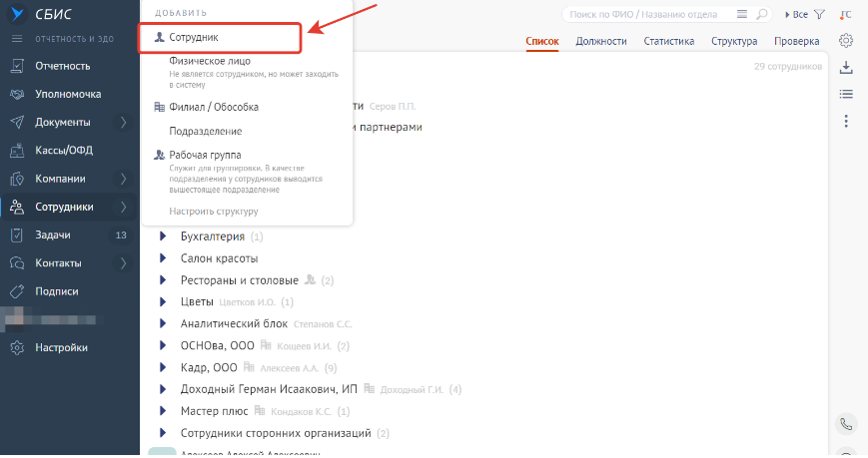The height and width of the screenshot is (458, 868).
Task: Click the search magnifier icon
Action: (x=762, y=14)
